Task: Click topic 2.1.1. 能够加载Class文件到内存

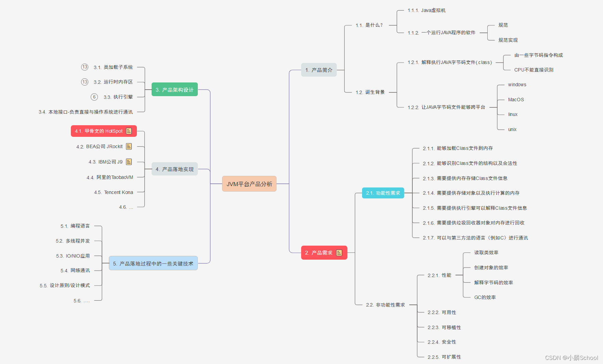Action: coord(458,148)
